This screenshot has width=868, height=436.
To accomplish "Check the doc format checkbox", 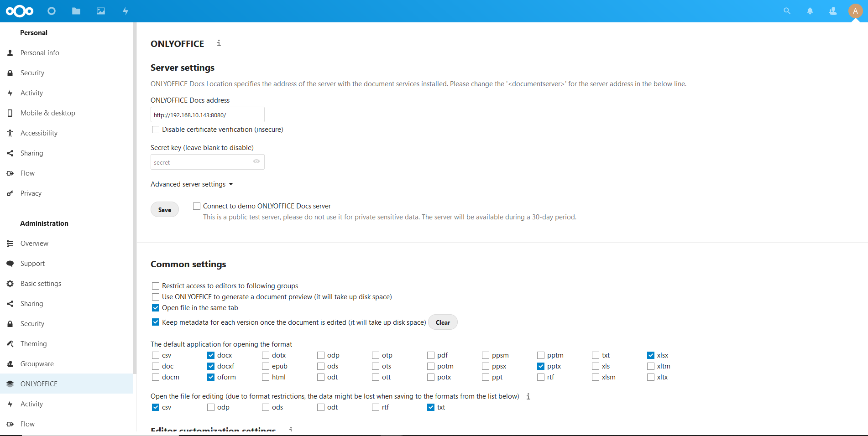I will [156, 366].
